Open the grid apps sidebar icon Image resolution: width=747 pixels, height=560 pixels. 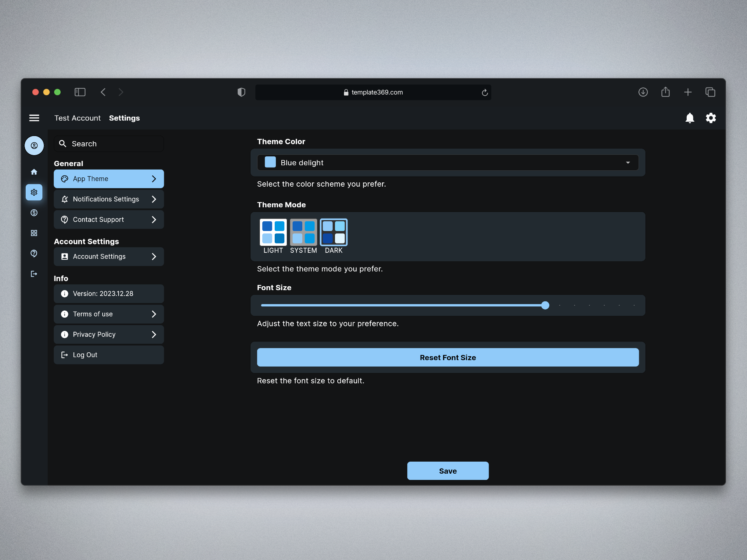(x=34, y=233)
